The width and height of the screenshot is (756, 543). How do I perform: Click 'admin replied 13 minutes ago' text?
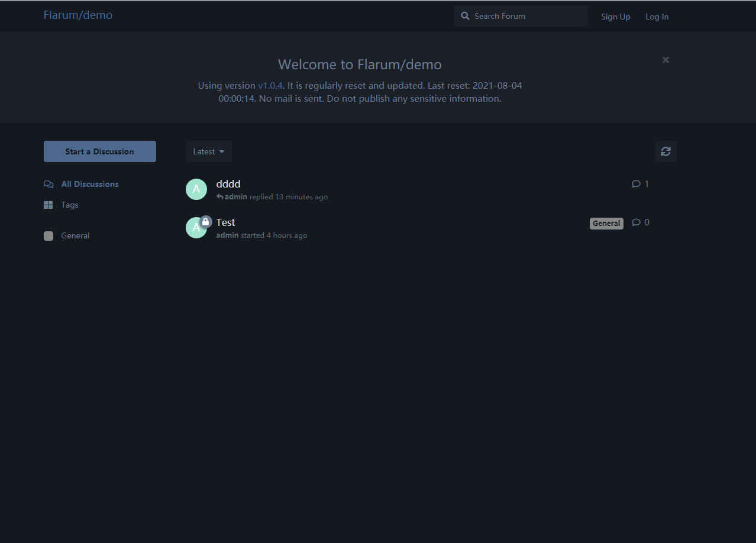272,197
